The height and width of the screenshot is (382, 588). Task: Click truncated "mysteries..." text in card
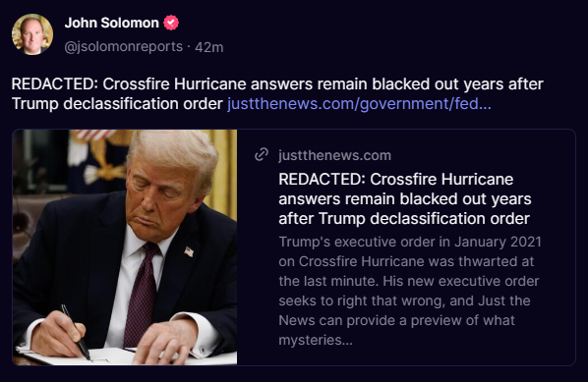(x=316, y=340)
